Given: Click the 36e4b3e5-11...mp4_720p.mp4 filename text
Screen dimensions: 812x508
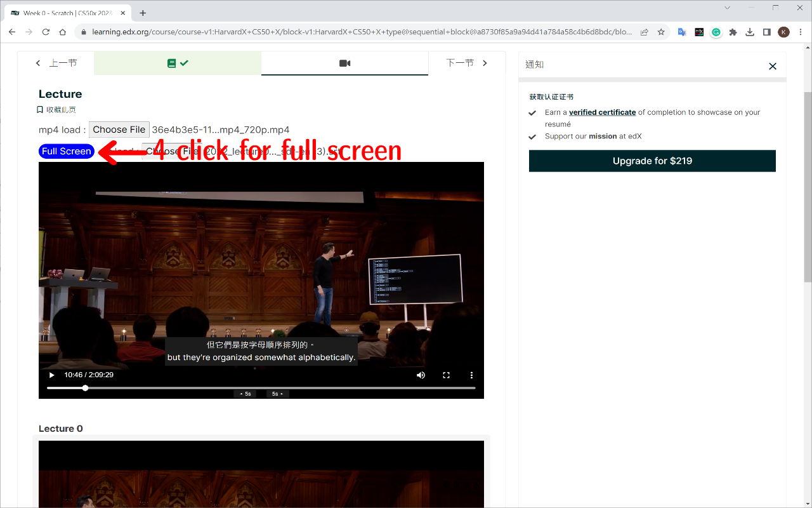Looking at the screenshot, I should coord(221,130).
